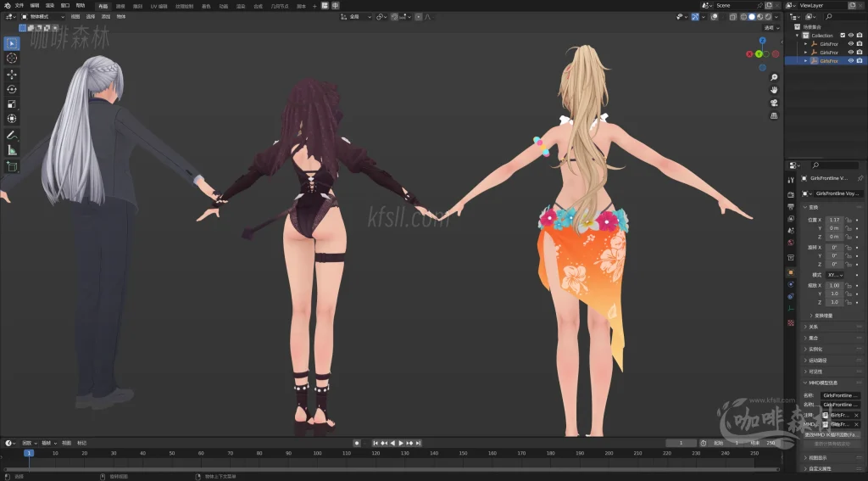Screen dimensions: 868x481
Task: Select the Annotate pencil tool
Action: point(12,135)
